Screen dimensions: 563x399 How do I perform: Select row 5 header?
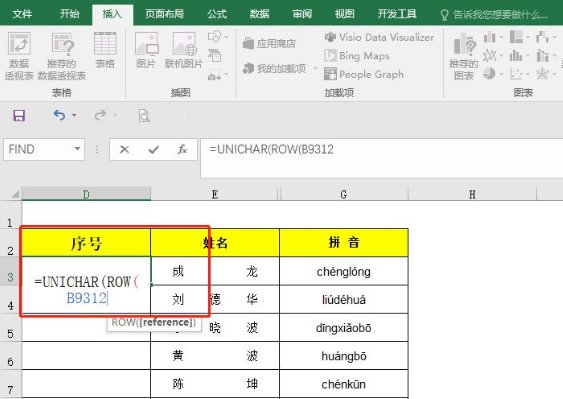[x=10, y=328]
